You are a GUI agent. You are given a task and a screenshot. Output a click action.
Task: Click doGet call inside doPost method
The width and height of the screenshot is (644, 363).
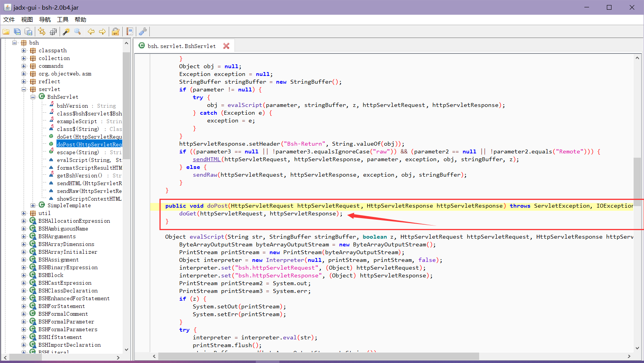(x=188, y=213)
